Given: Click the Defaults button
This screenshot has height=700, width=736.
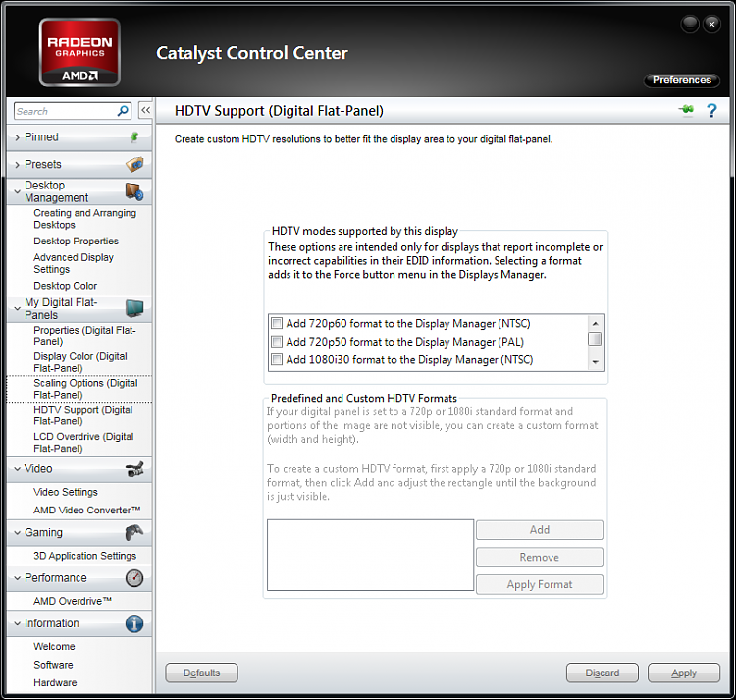Looking at the screenshot, I should coord(201,673).
